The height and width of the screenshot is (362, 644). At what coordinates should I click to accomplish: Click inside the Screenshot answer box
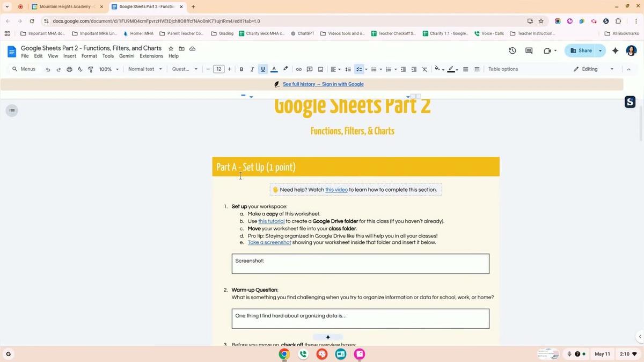click(361, 264)
